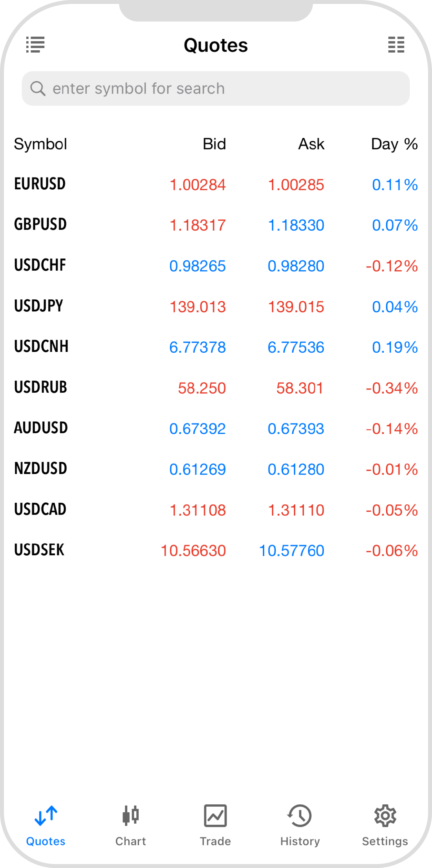
Task: Open the Settings gear icon
Action: (x=385, y=815)
